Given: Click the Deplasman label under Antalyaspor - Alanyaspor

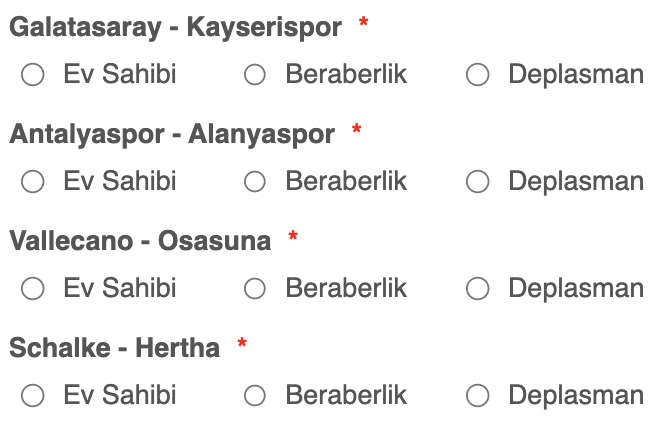Looking at the screenshot, I should point(576,182).
